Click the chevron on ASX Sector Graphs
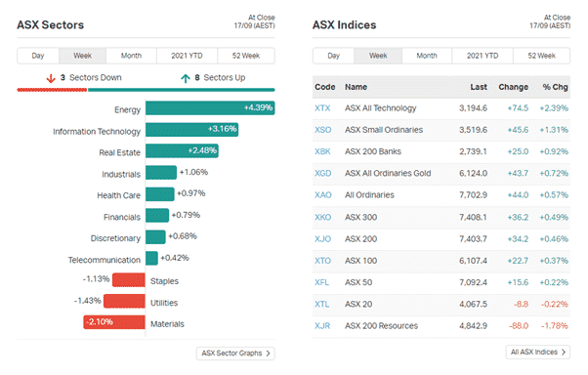588x375 pixels. (268, 354)
